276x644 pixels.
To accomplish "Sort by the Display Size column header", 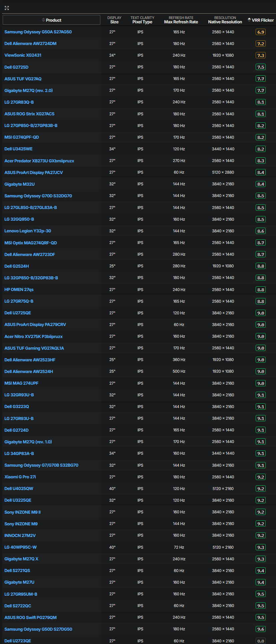I will click(x=114, y=20).
